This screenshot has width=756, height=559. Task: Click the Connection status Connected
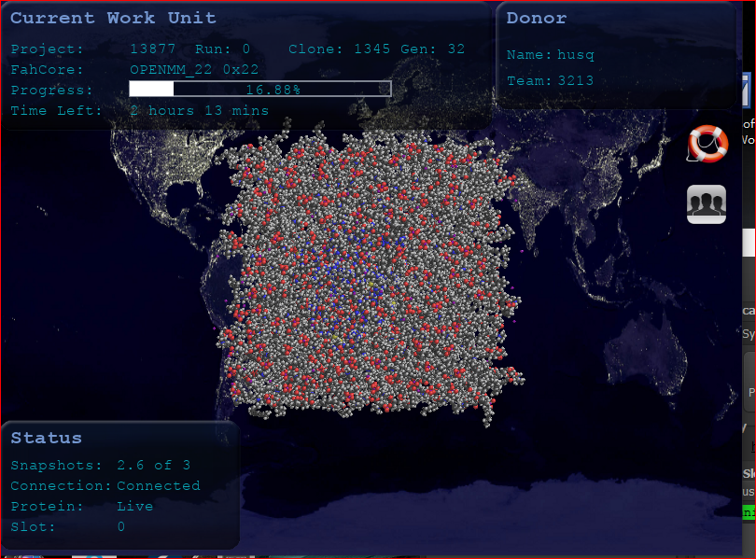point(159,486)
